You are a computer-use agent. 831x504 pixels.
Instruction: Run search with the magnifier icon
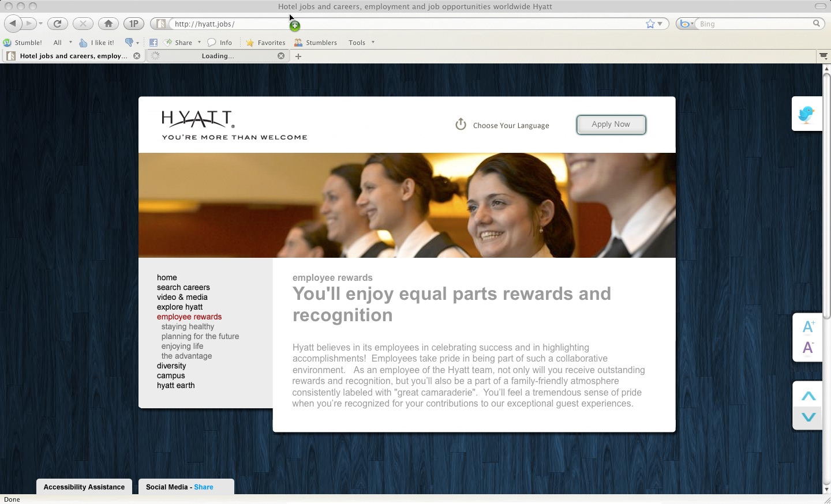click(x=816, y=24)
